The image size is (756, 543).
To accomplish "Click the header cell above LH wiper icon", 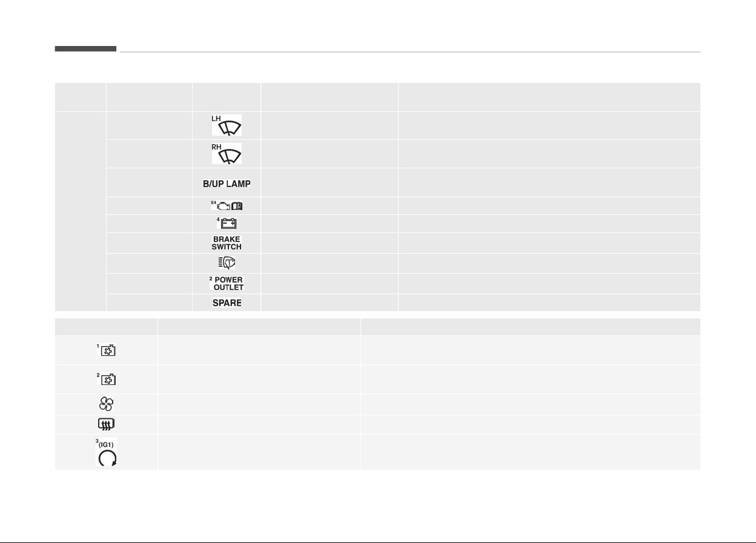I will point(227,97).
